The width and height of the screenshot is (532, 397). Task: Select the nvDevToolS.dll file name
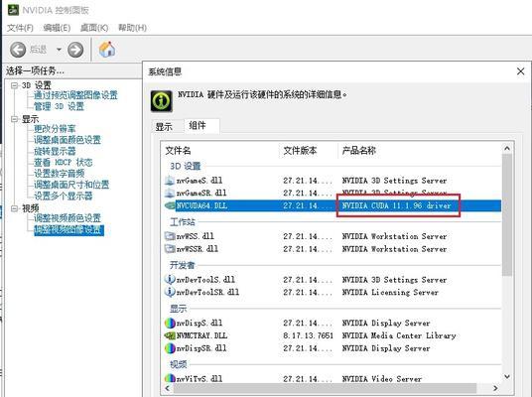coord(205,280)
